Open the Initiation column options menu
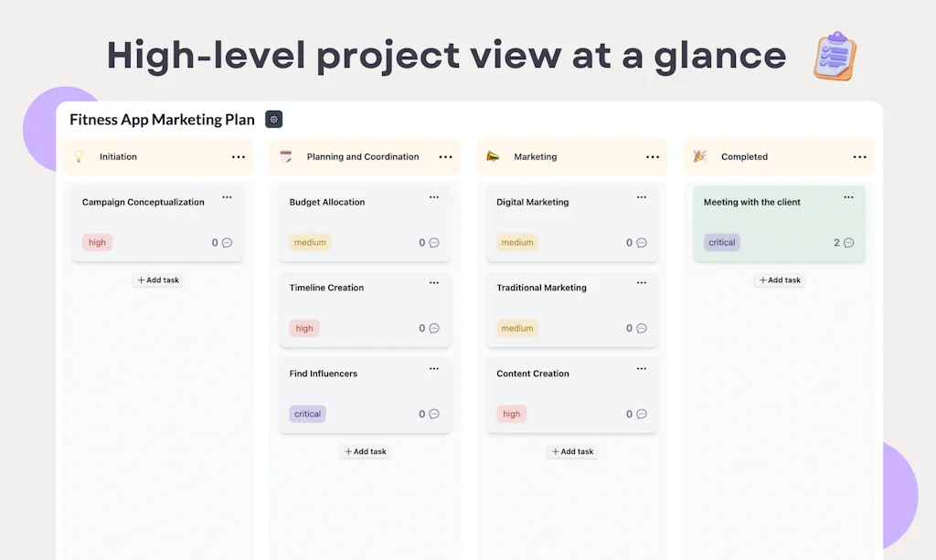Screen dimensions: 936x560 click(238, 156)
